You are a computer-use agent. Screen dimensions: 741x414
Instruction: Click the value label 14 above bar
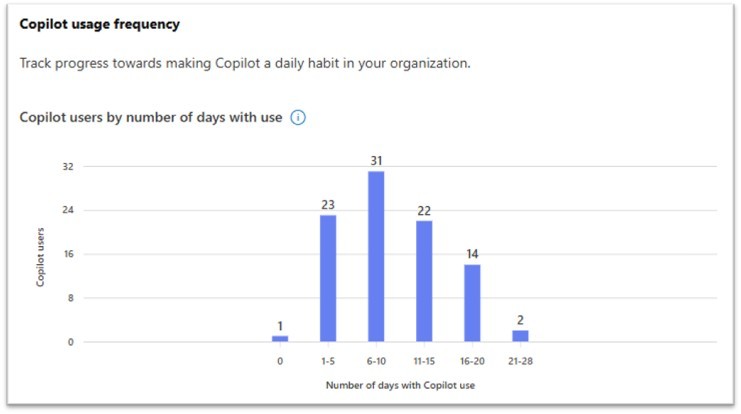tap(472, 254)
